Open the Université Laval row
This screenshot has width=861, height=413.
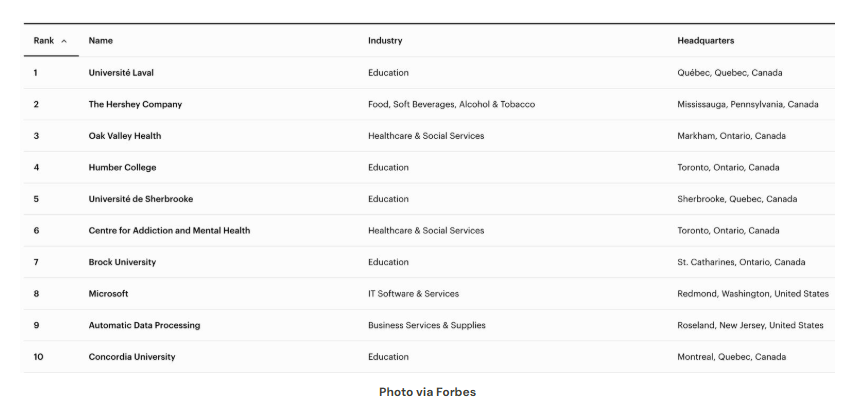pos(429,72)
